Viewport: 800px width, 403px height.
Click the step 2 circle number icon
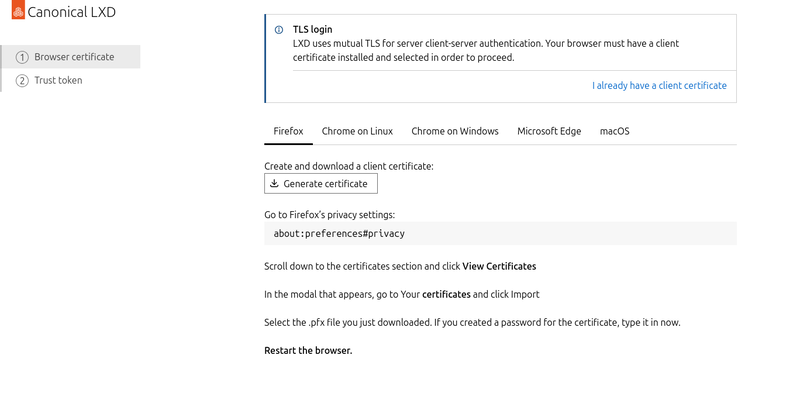[x=22, y=80]
